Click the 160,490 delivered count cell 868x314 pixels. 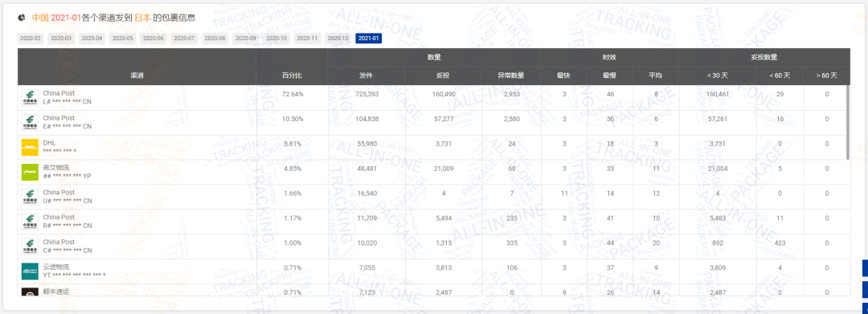click(444, 94)
